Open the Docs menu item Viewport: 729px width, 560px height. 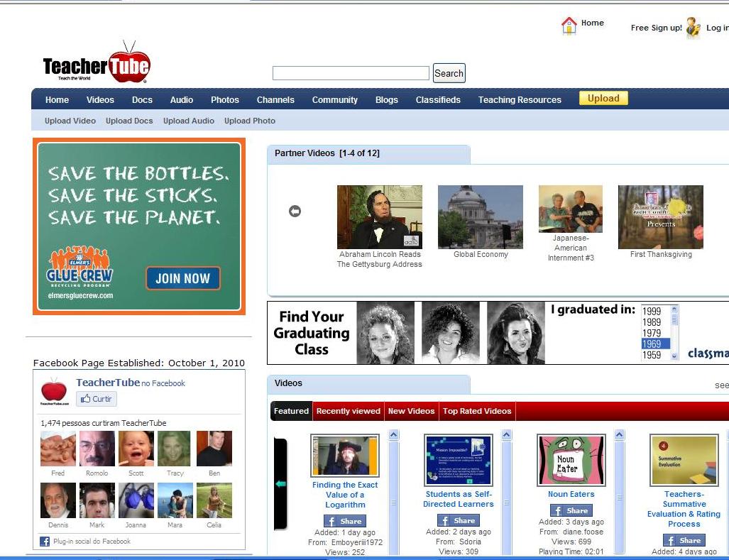[x=142, y=100]
